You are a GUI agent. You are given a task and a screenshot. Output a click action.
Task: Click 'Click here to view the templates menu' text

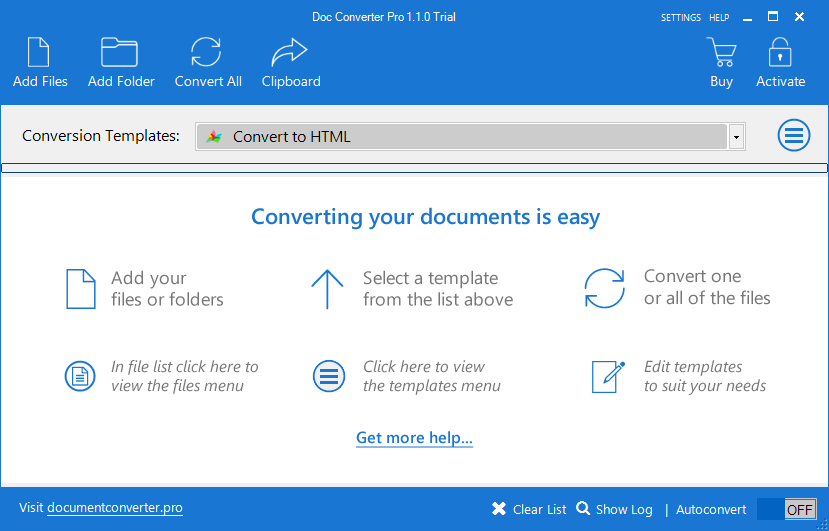pos(431,376)
